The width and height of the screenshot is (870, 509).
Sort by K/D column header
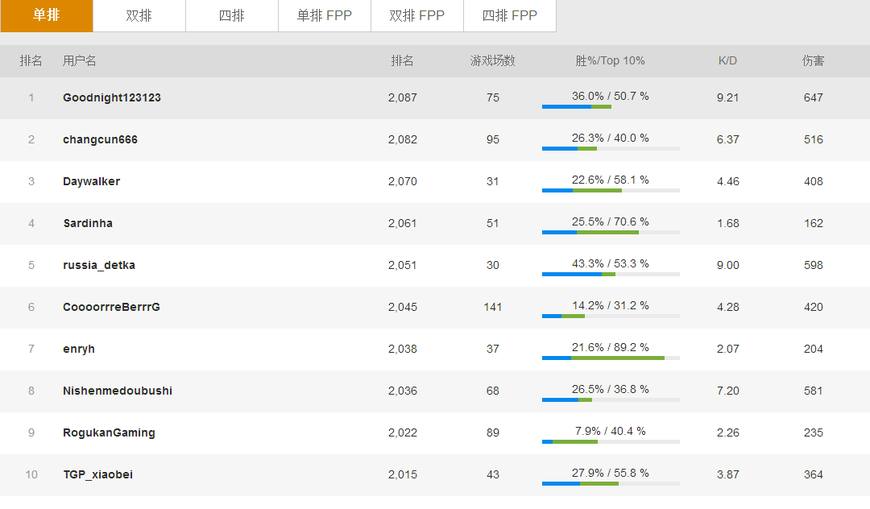tap(728, 61)
